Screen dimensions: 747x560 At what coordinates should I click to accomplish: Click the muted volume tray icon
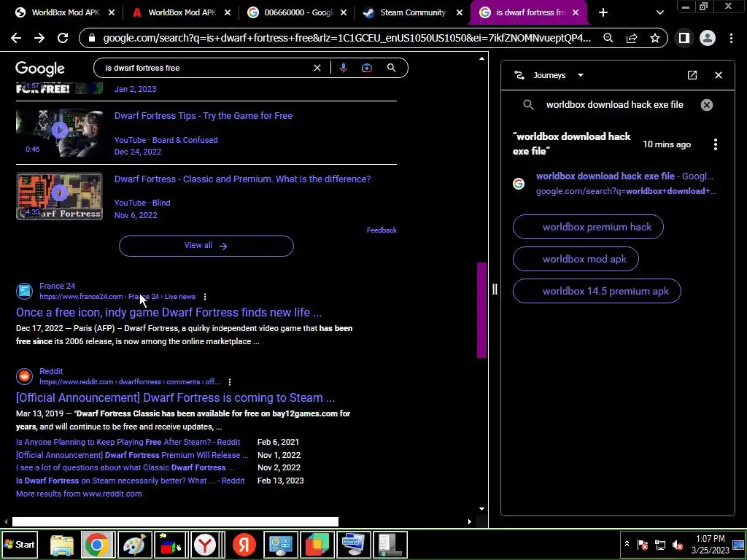[x=678, y=544]
